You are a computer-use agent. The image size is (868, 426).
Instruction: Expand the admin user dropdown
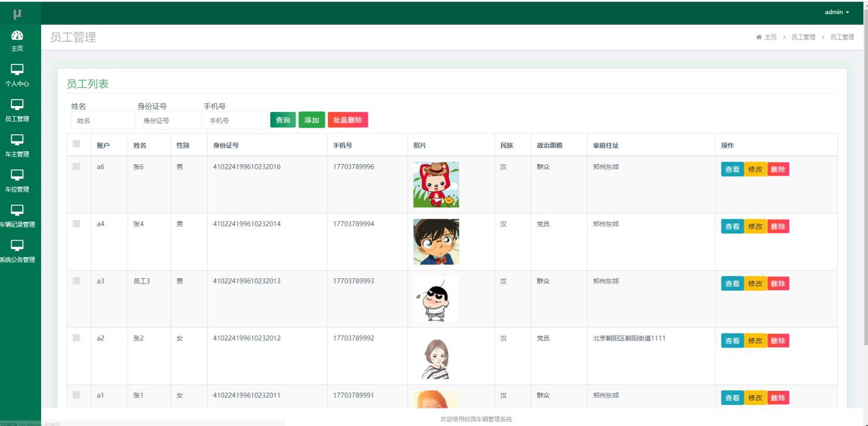click(837, 12)
